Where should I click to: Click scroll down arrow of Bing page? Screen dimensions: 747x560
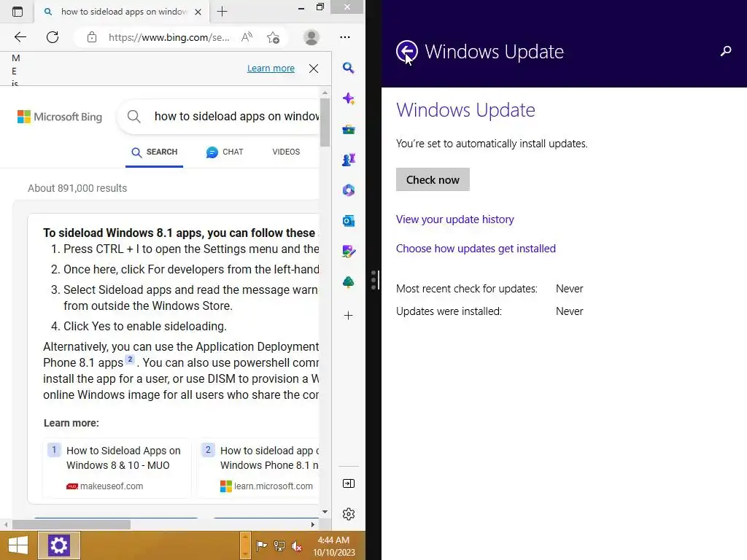(x=325, y=512)
